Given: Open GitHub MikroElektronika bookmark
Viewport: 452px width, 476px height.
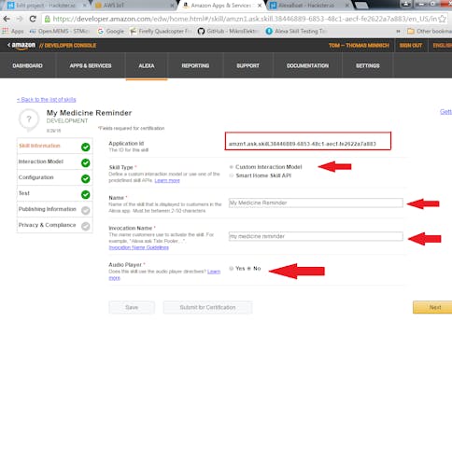Looking at the screenshot, I should tap(228, 31).
